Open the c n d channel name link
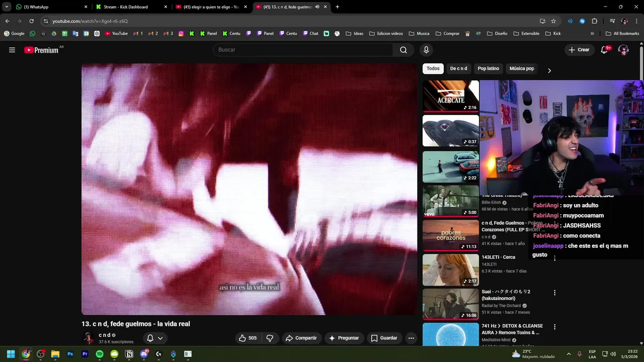The image size is (644, 362). [105, 335]
